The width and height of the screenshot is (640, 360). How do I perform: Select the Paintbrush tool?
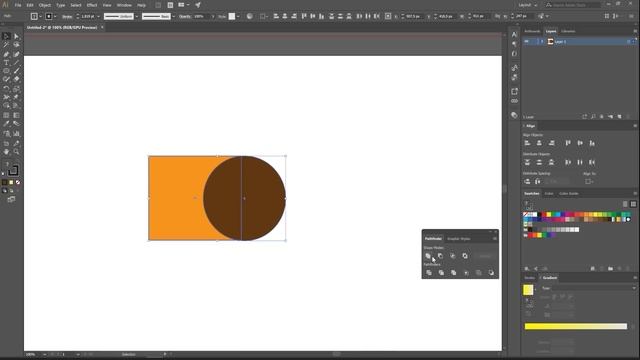[x=16, y=71]
